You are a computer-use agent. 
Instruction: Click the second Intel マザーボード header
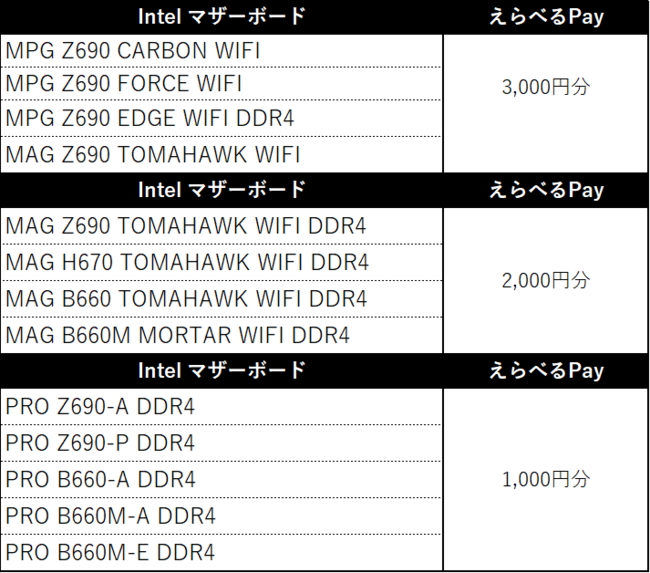[x=221, y=190]
